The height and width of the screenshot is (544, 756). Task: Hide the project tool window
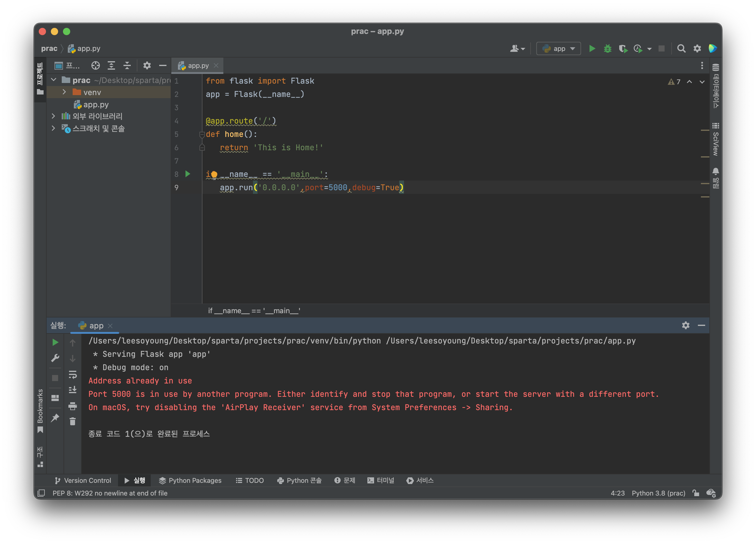[x=163, y=65]
